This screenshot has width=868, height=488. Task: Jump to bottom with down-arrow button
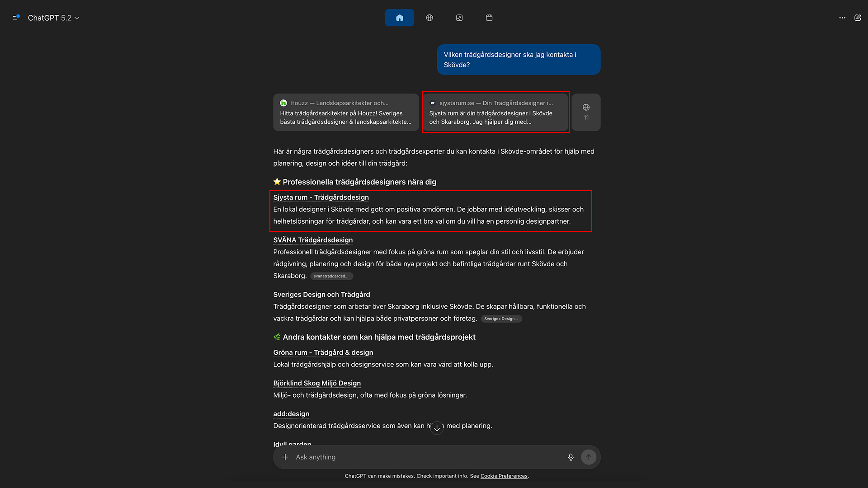click(437, 427)
